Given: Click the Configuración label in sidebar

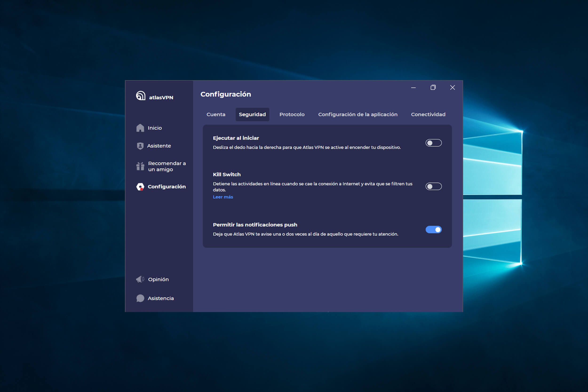Looking at the screenshot, I should point(167,186).
